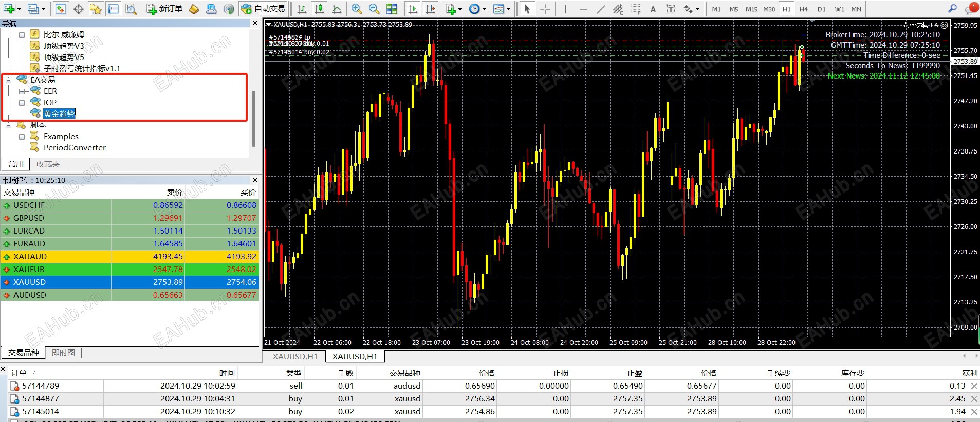Draw a vertical line tool

565,9
